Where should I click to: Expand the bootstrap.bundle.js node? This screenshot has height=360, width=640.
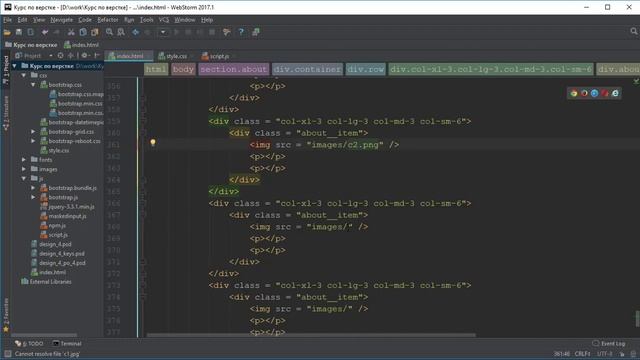(x=33, y=188)
